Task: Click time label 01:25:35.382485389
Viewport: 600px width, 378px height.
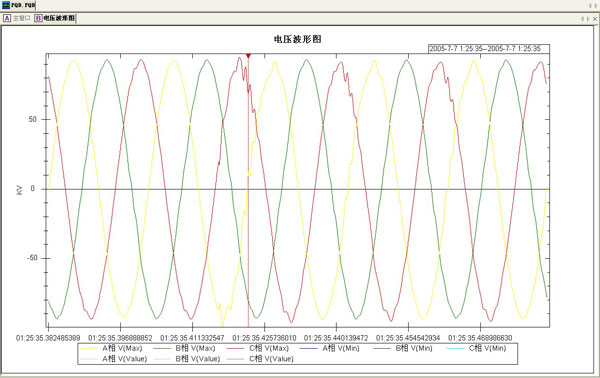Action: (x=48, y=338)
